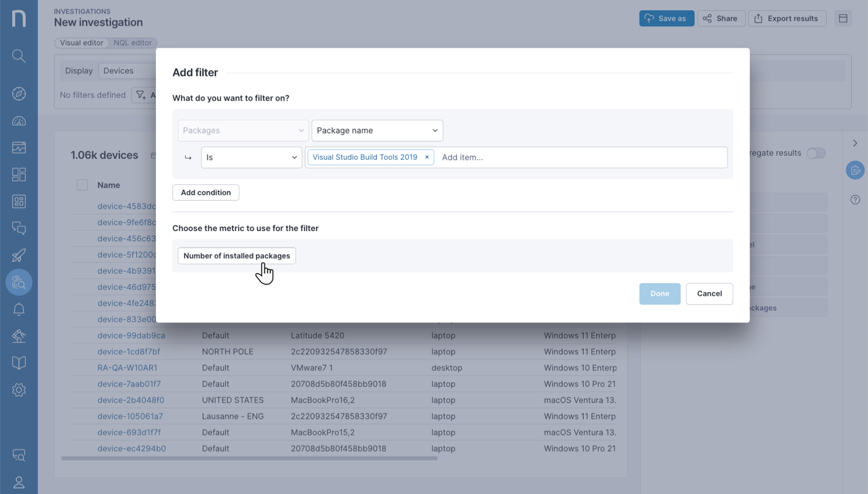Open the Is operator dropdown
This screenshot has height=494, width=868.
[251, 157]
